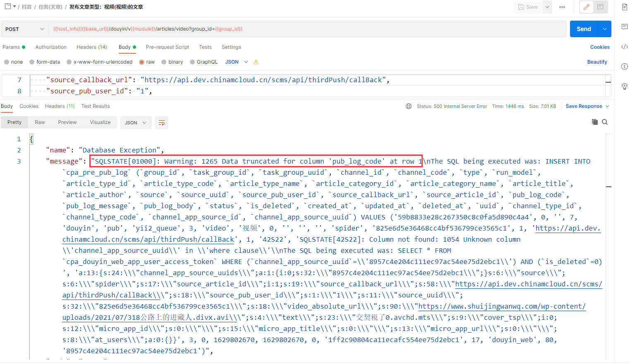Select the GraphQL body radio option
This screenshot has width=630, height=364.
(192, 62)
